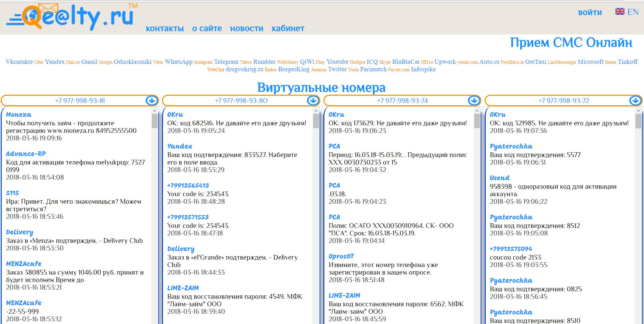This screenshot has width=644, height=324.
Task: Click the UK flag language icon
Action: coord(620,12)
